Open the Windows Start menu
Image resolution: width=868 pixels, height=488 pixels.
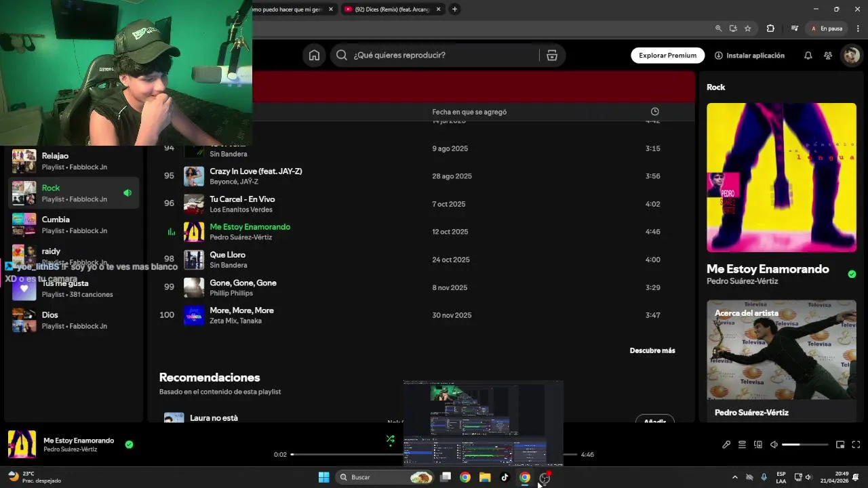(323, 477)
